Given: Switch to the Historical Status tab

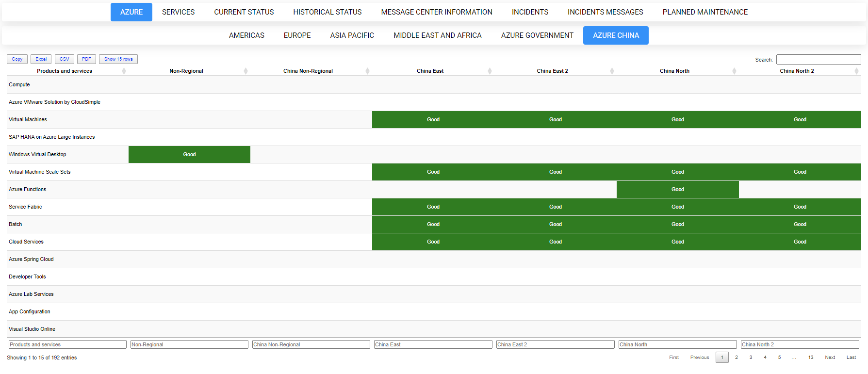Looking at the screenshot, I should coord(327,12).
